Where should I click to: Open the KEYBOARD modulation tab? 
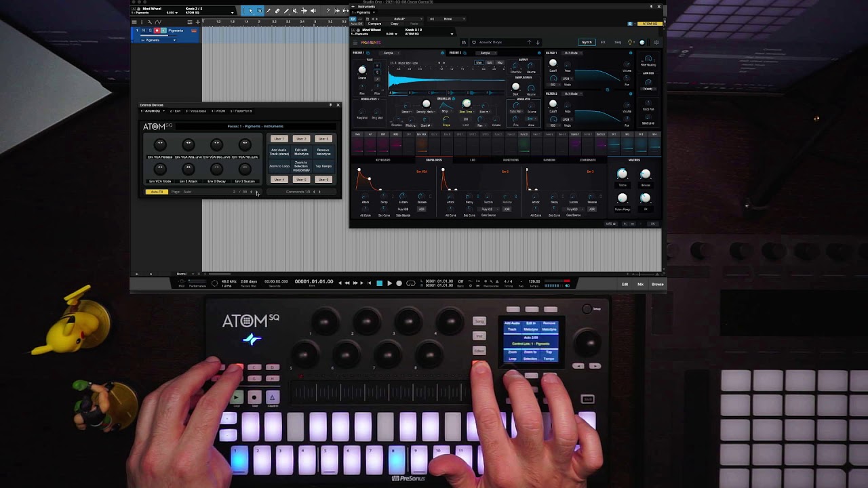(382, 160)
